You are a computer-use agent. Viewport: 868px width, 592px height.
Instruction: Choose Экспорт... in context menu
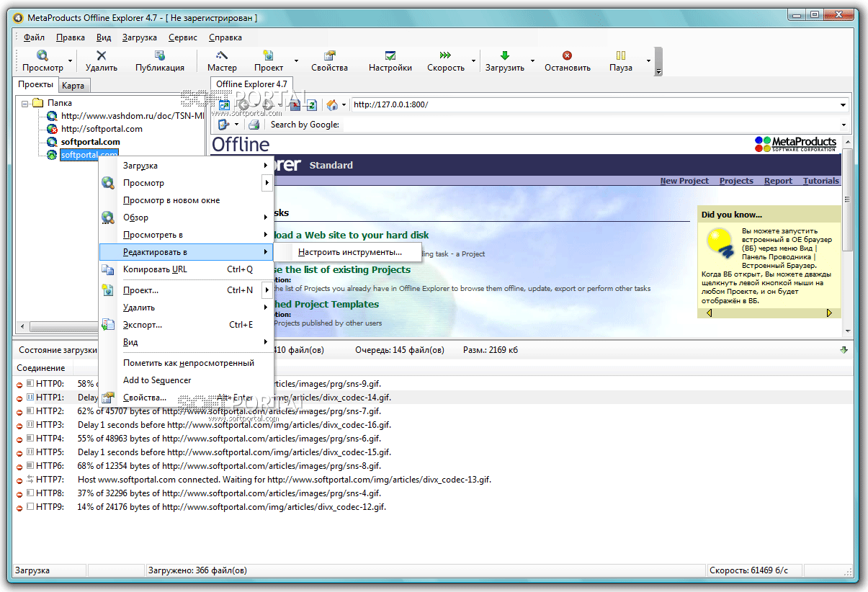187,325
